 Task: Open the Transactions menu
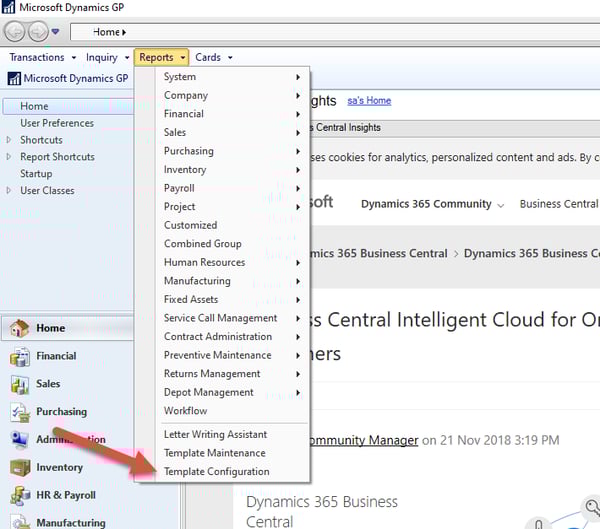(x=42, y=57)
